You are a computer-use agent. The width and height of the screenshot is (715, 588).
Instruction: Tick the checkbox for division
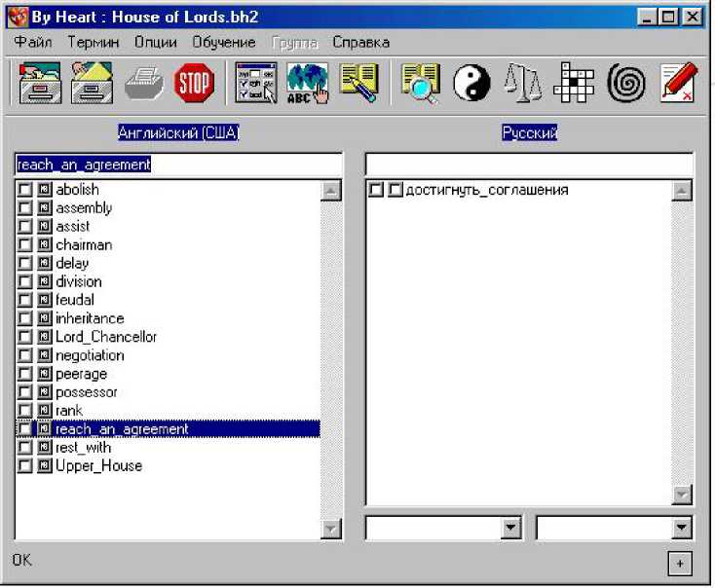[x=24, y=281]
